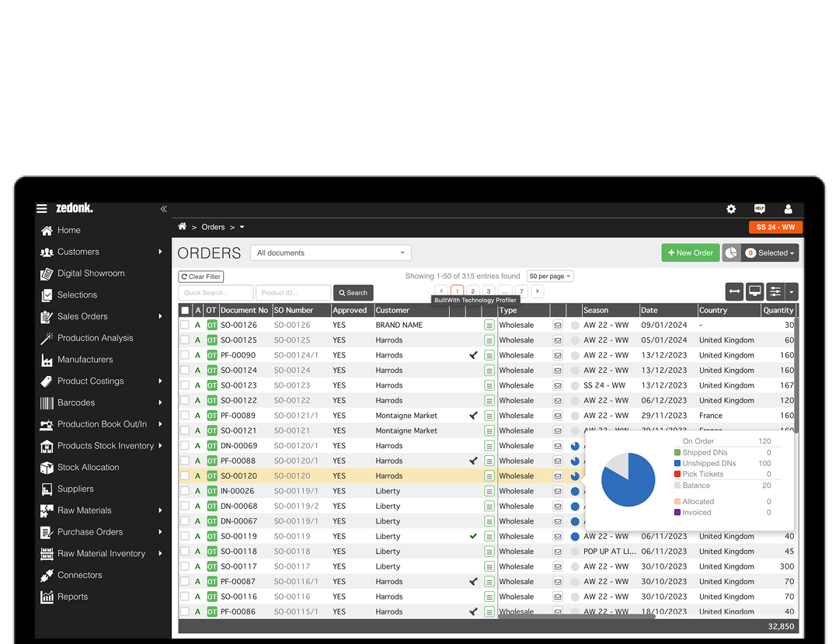The image size is (839, 644).
Task: Open document icon for SO-00126 row
Action: [489, 325]
